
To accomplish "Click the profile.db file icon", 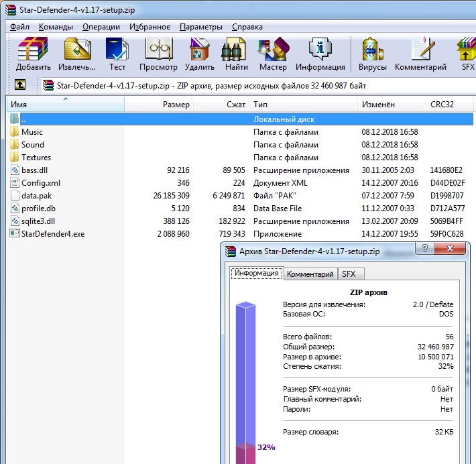I will tap(15, 208).
